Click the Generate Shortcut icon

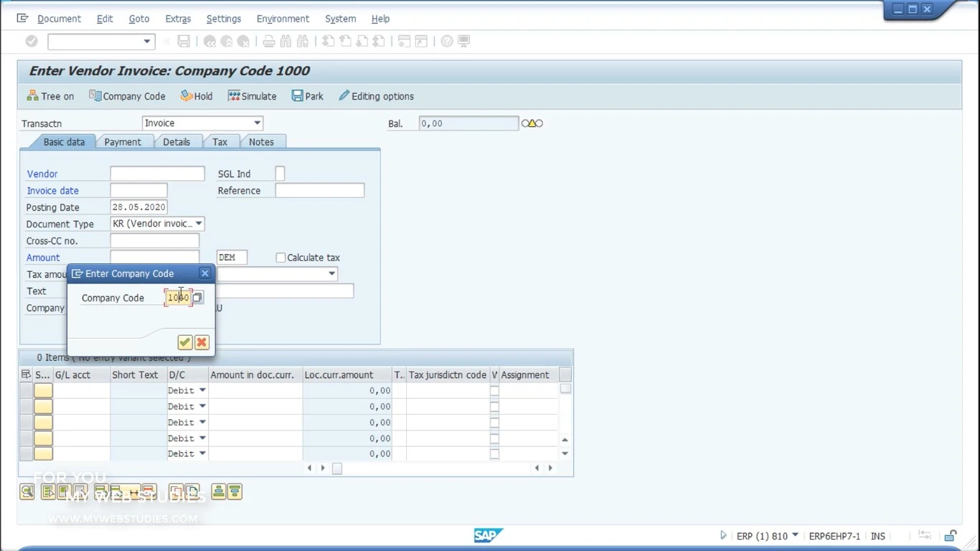[x=421, y=42]
